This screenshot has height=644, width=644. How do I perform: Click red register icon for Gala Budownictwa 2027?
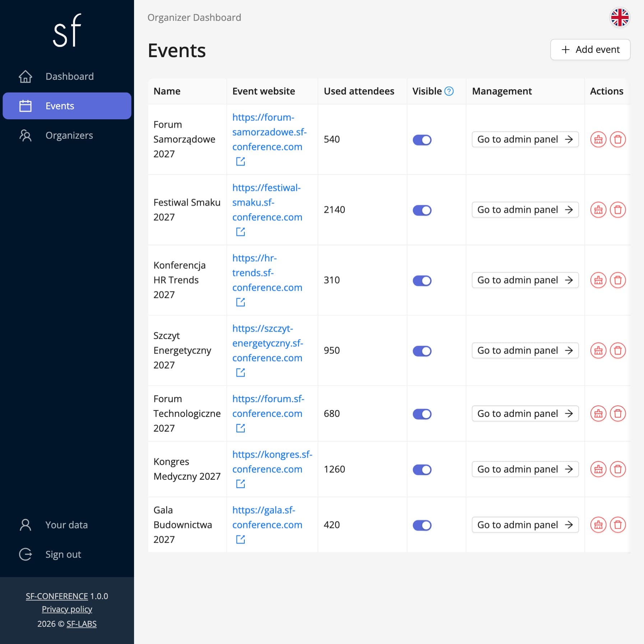(x=598, y=525)
